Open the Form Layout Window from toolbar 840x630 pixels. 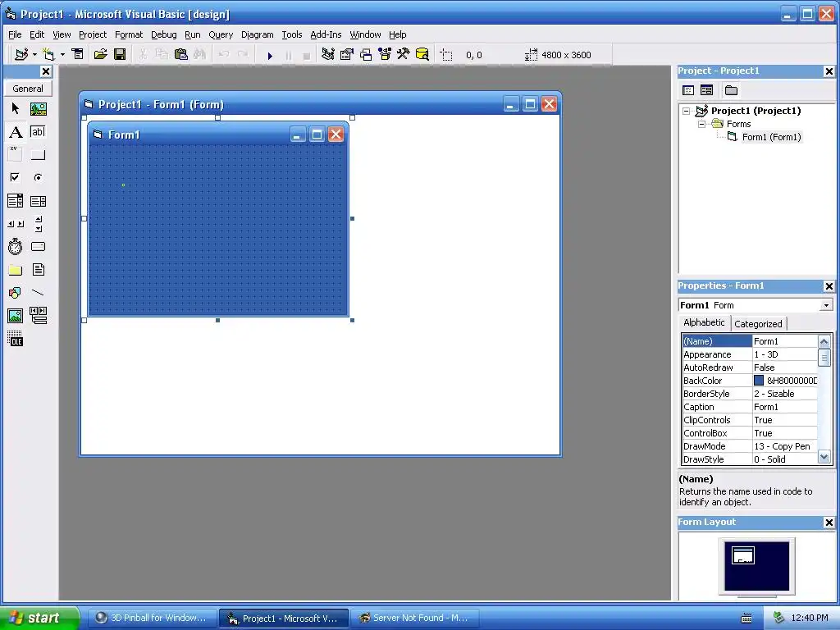point(366,54)
